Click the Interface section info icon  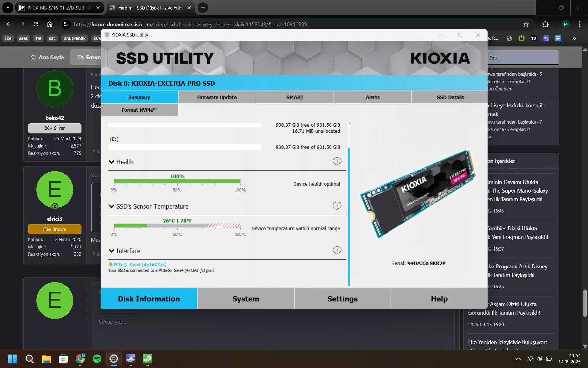(337, 250)
